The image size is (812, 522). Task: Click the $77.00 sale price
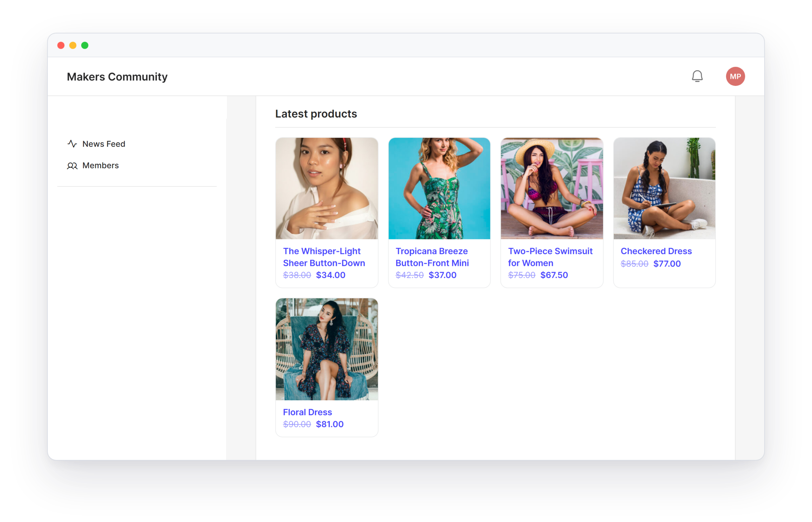pyautogui.click(x=667, y=264)
